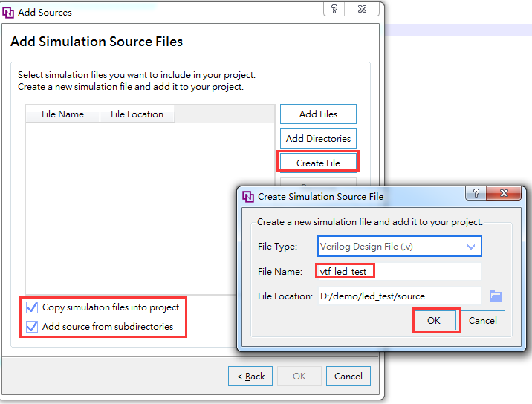Click the vtf_led_test File Name field
532x404 pixels.
[399, 271]
